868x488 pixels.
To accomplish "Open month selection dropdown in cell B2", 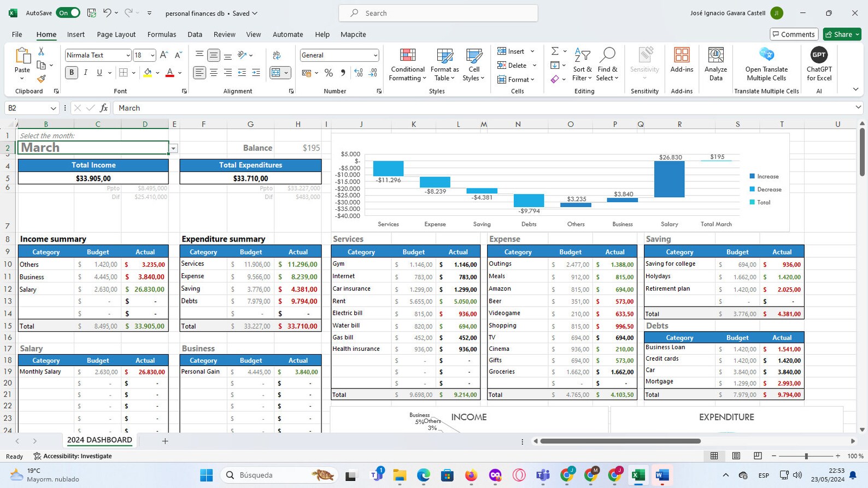I will coord(173,149).
